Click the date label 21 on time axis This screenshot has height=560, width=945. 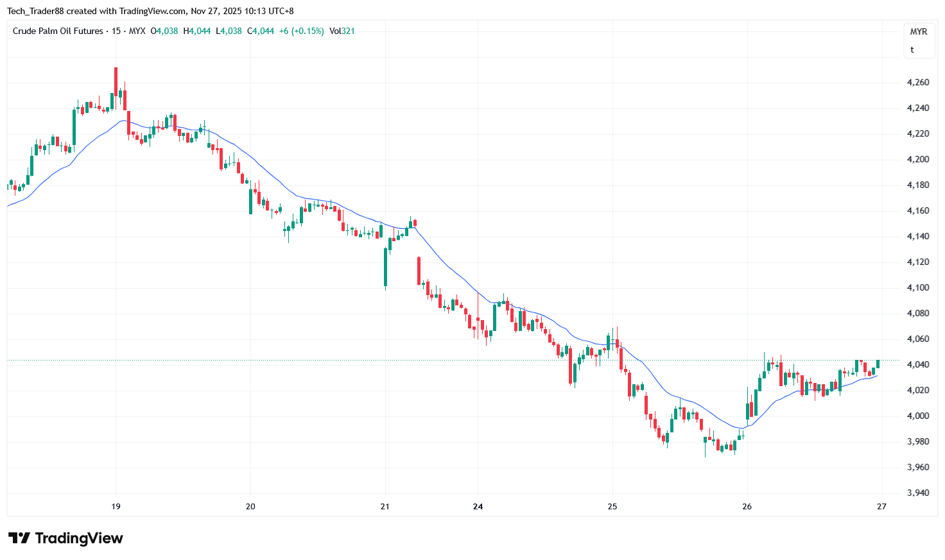[x=385, y=506]
